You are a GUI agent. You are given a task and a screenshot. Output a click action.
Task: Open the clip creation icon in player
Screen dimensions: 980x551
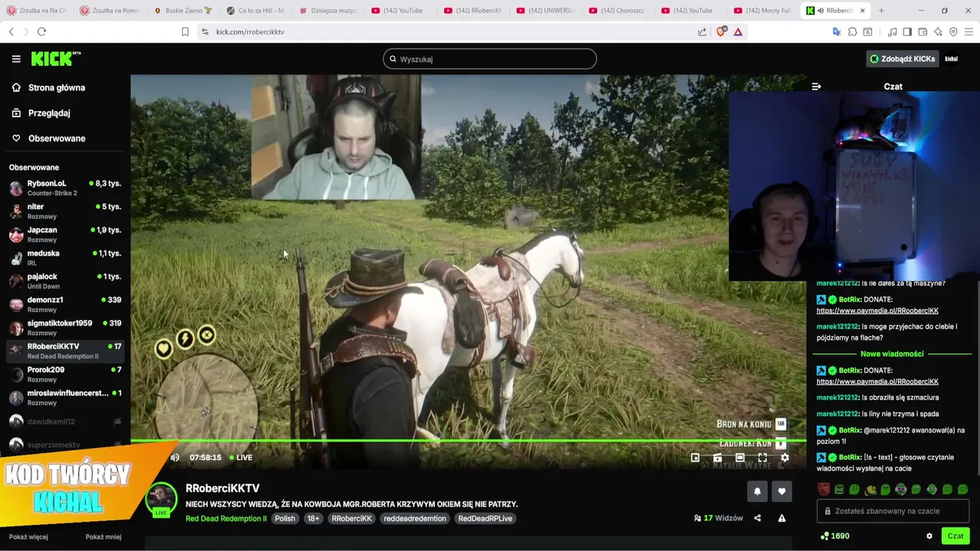point(717,458)
